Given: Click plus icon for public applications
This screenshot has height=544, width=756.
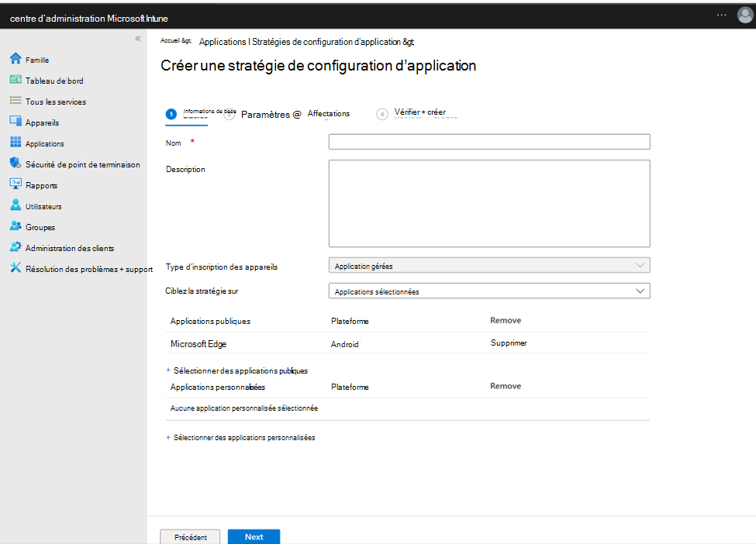Looking at the screenshot, I should 168,370.
